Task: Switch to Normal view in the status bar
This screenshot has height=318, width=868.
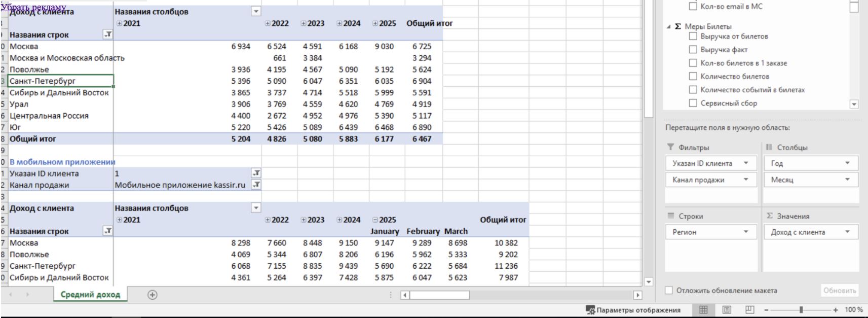Action: (703, 310)
